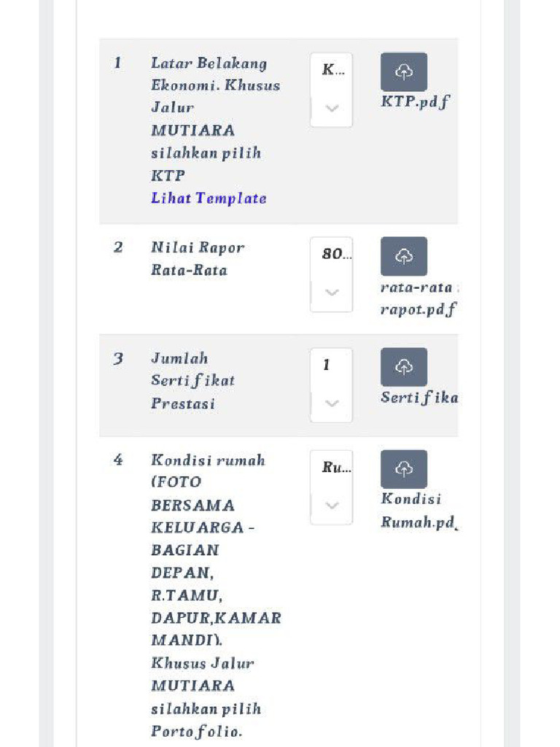Viewport: 560px width, 747px height.
Task: Upload a file for Jumlah Sertifikat Prestasi
Action: (403, 367)
